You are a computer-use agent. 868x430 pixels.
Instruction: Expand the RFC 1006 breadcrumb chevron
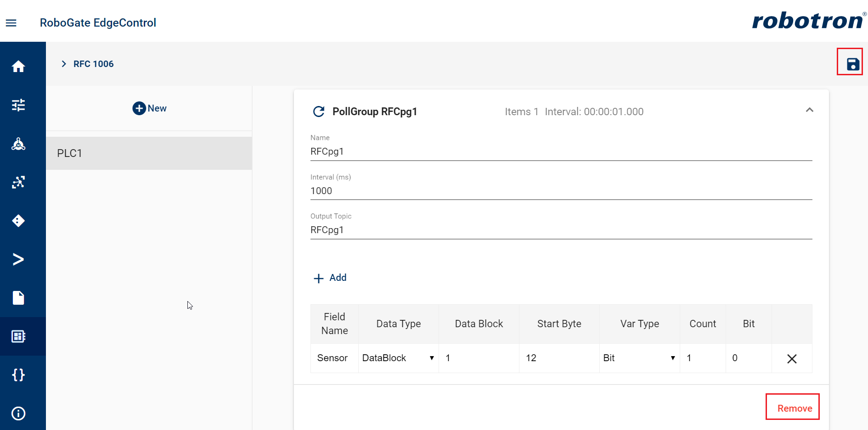64,64
